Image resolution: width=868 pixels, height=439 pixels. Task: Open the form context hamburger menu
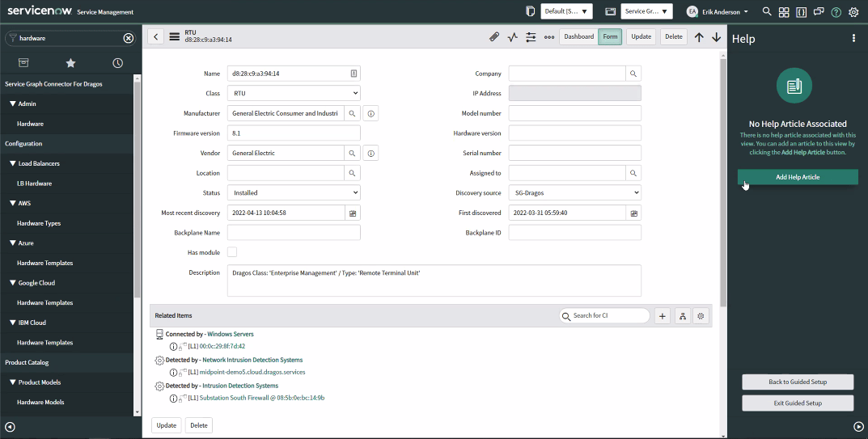click(175, 36)
